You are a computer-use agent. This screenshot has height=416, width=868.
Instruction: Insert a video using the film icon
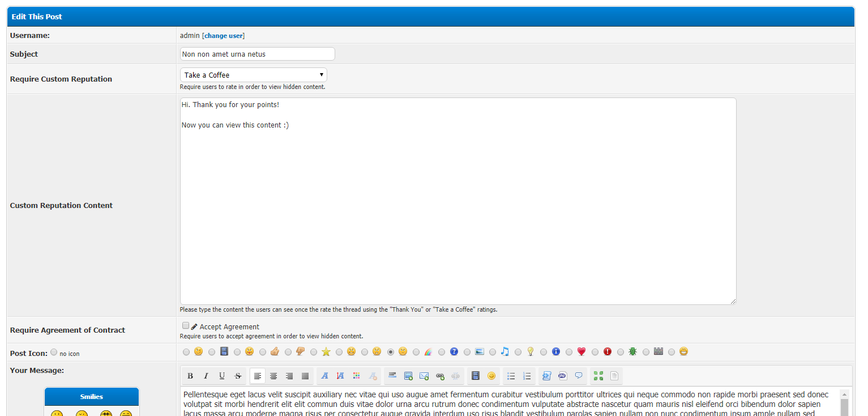click(x=476, y=376)
